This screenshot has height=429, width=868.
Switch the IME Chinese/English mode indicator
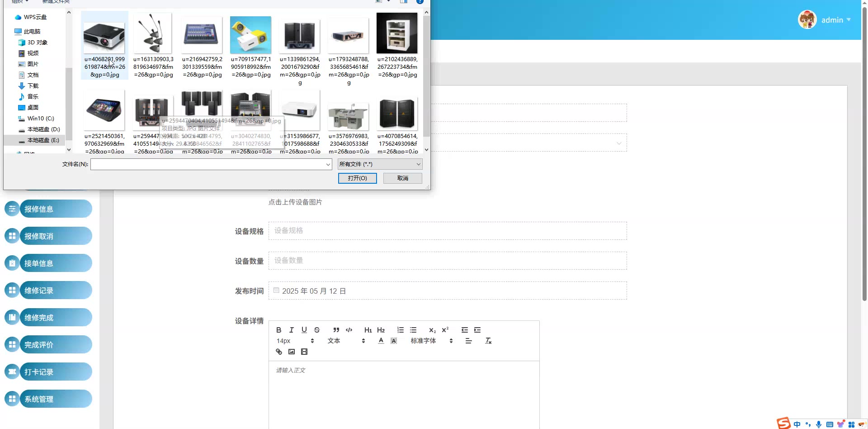coord(797,424)
